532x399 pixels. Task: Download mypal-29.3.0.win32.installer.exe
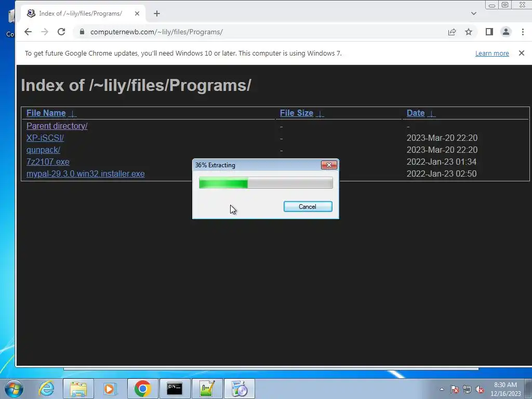click(86, 174)
